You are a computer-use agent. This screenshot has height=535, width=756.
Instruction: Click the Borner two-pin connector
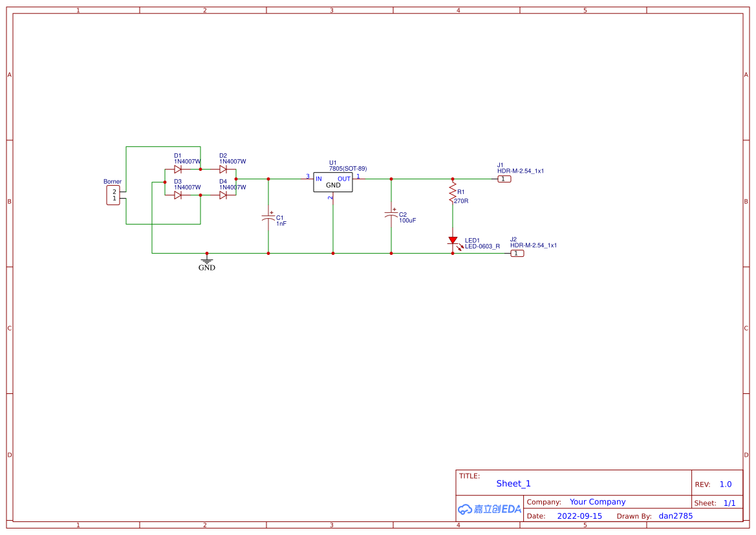(x=113, y=195)
